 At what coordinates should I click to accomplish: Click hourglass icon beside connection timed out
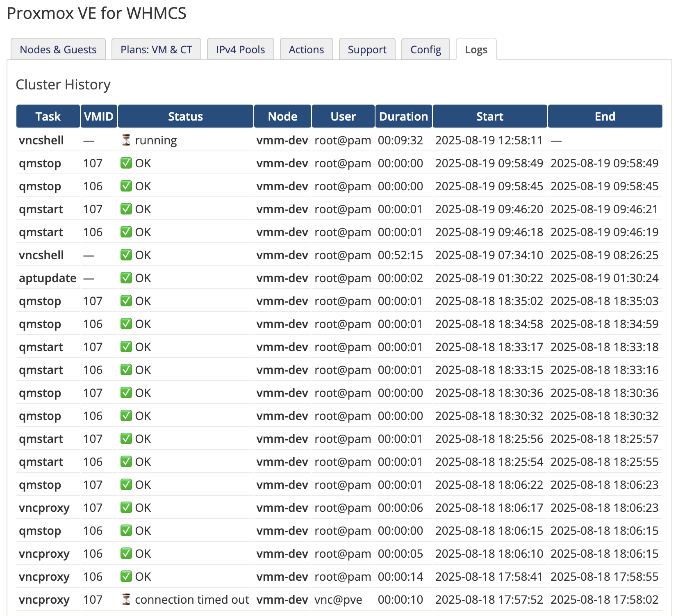coord(126,600)
